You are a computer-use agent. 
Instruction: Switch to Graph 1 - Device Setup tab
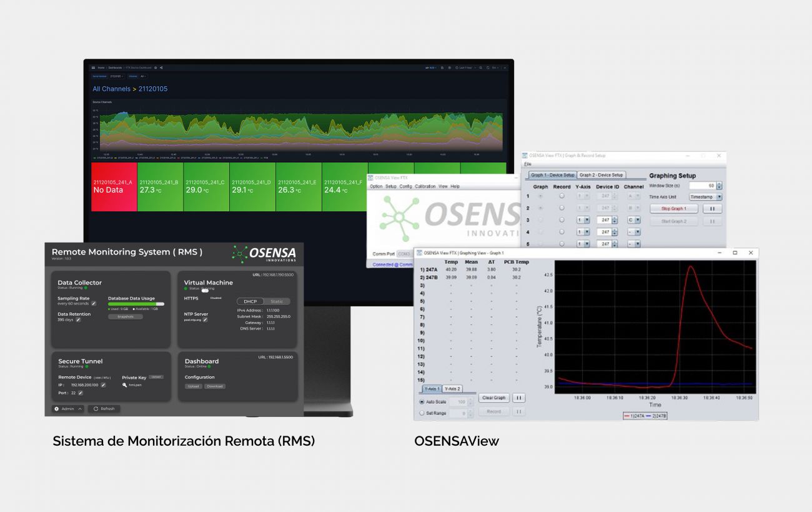point(552,175)
